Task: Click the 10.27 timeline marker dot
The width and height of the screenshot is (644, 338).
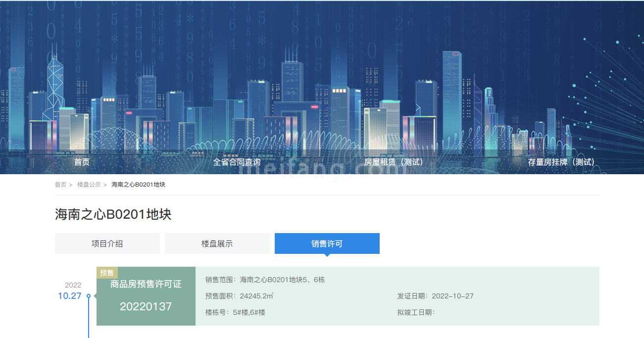Action: click(x=89, y=296)
